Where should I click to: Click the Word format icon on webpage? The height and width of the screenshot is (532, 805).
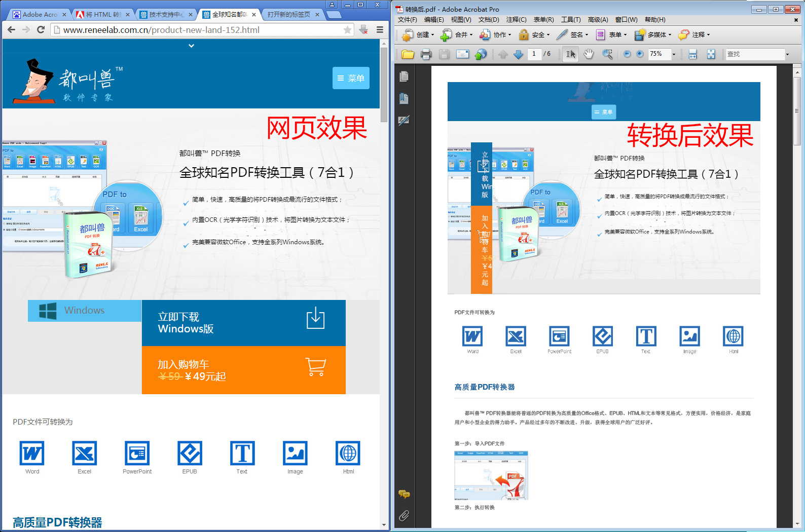coord(32,453)
